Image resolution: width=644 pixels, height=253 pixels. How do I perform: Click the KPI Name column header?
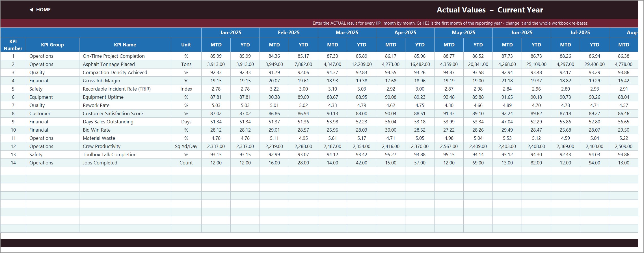pos(125,45)
